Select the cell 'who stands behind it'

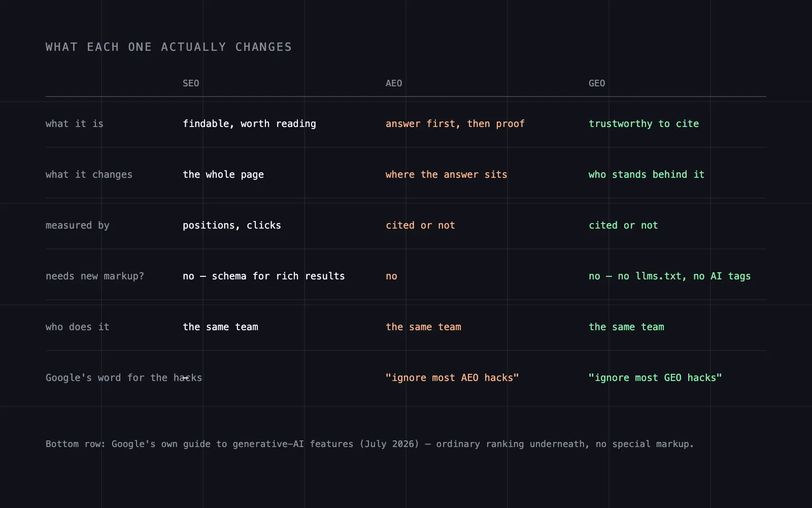pos(647,174)
